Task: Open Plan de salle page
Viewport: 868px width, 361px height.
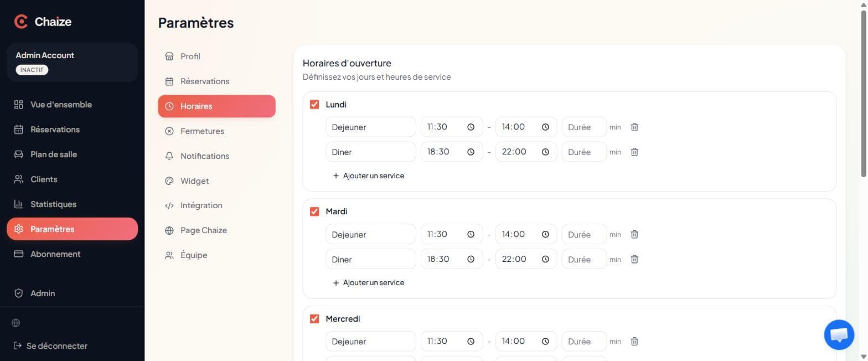Action: [72, 154]
